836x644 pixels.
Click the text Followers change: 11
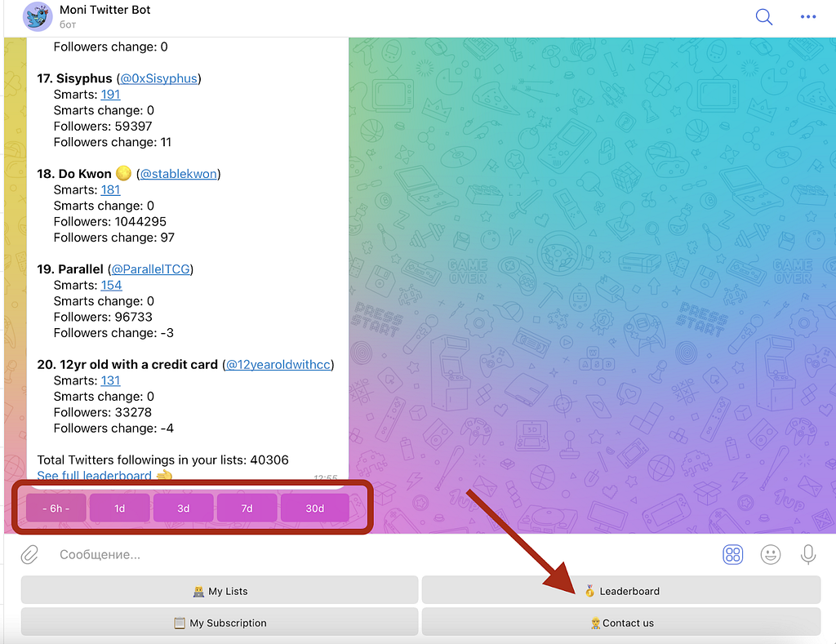[113, 142]
